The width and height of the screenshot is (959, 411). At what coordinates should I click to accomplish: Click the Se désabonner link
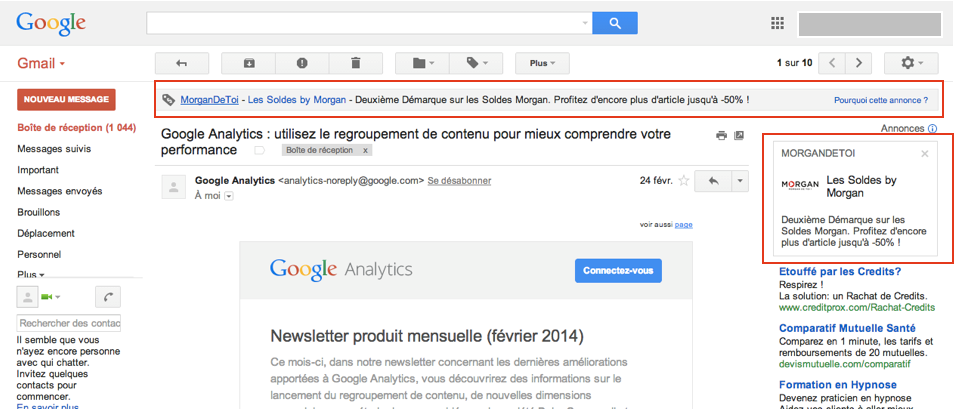459,181
